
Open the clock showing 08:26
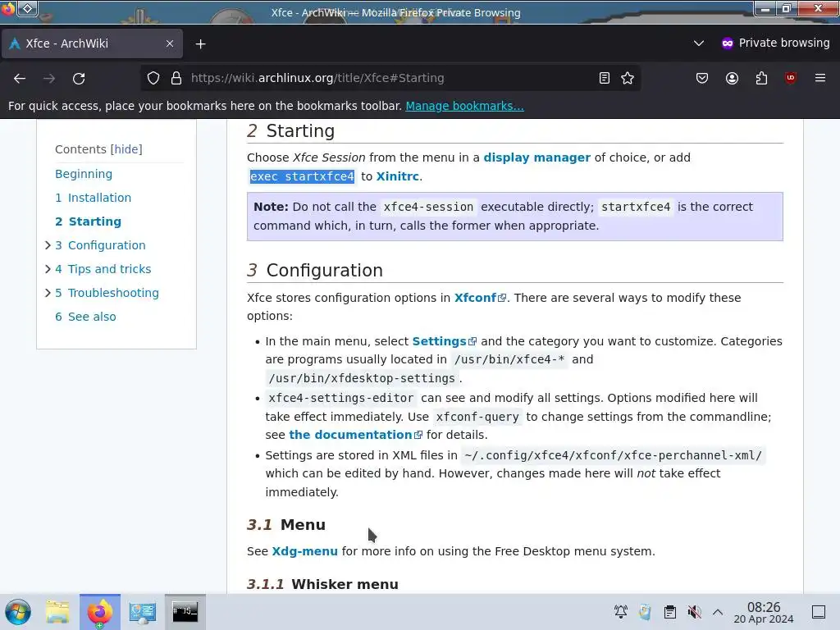(764, 612)
